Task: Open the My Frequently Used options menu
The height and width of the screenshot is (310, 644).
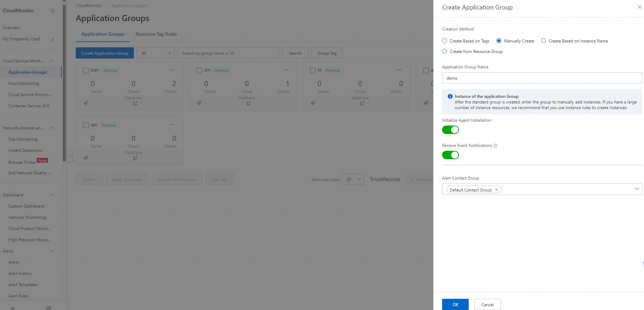Action: pos(53,40)
